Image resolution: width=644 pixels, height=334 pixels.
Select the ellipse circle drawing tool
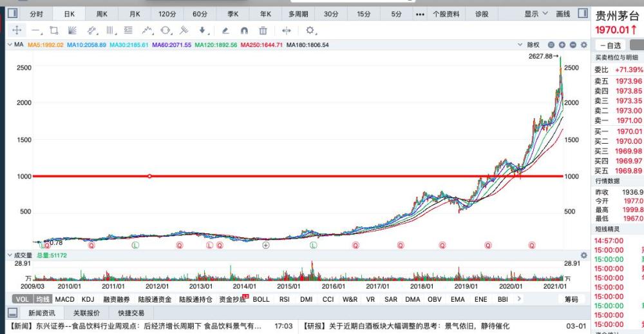point(166,30)
